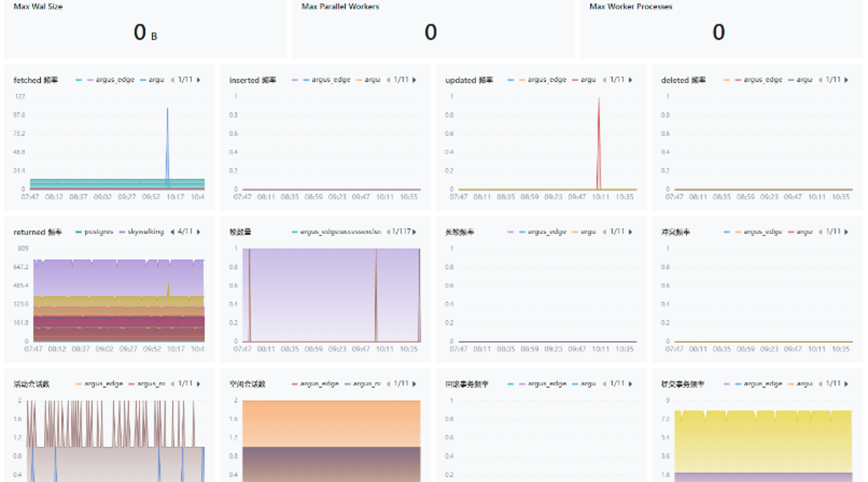868x482 pixels.
Task: Click the 0 B Max Wal Size value
Action: pyautogui.click(x=145, y=32)
